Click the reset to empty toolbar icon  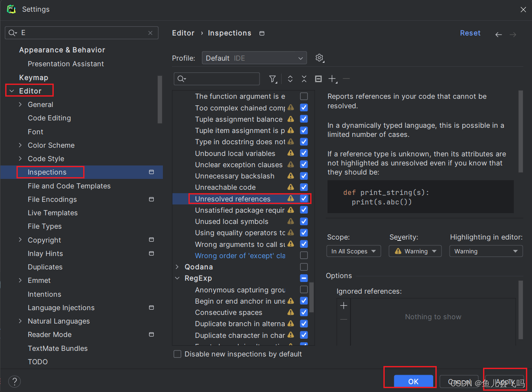[318, 79]
